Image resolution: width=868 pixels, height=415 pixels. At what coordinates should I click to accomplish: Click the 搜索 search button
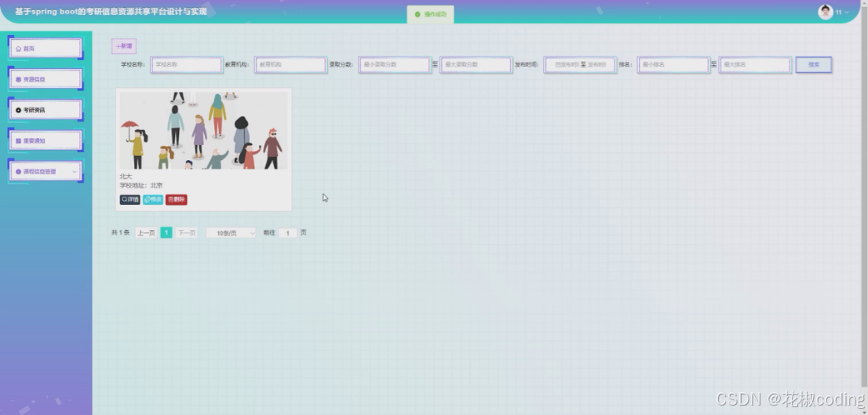(814, 65)
